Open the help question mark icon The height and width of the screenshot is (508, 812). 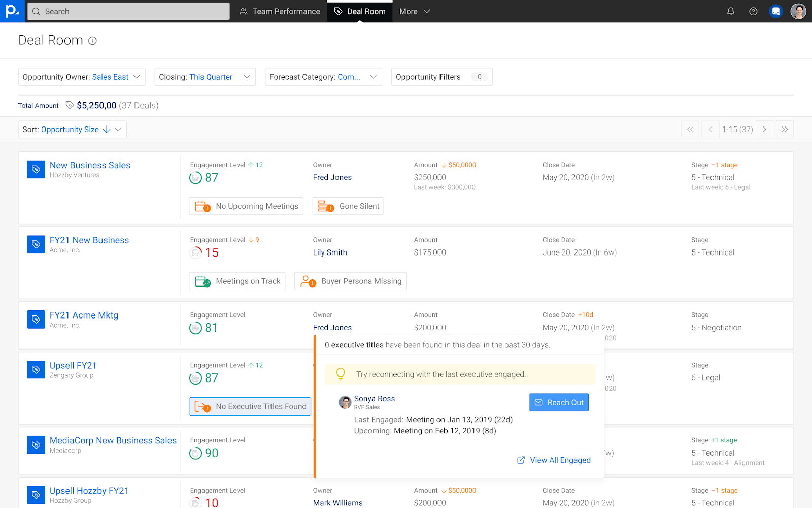753,11
